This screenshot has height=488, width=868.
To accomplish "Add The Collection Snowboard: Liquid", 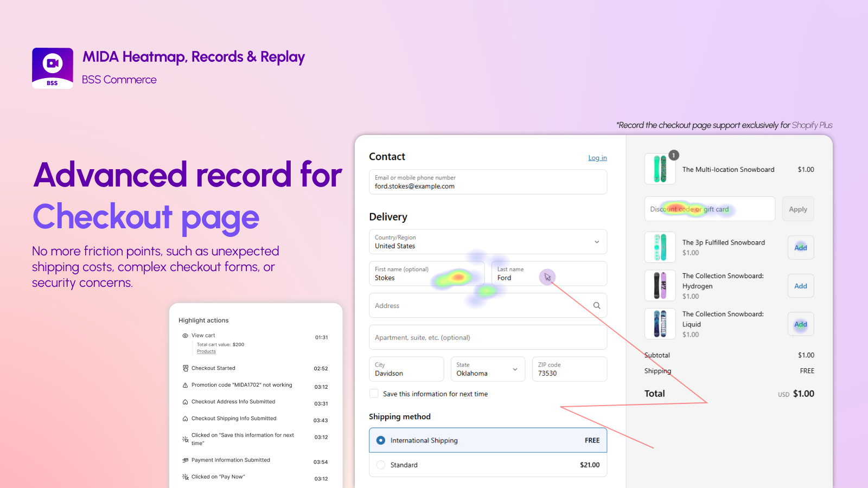I will click(x=801, y=324).
